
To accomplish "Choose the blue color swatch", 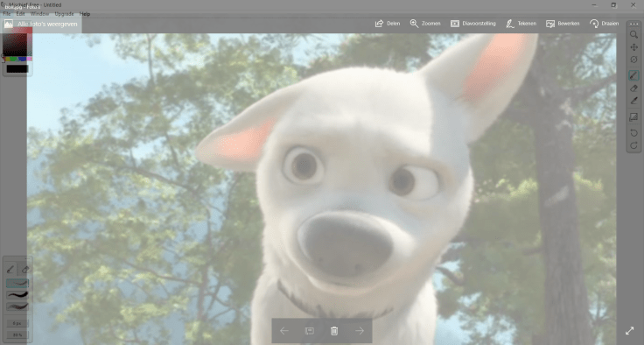I will (x=22, y=60).
